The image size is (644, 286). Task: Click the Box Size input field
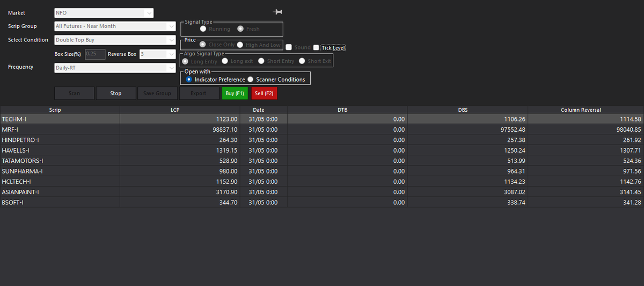coord(95,54)
